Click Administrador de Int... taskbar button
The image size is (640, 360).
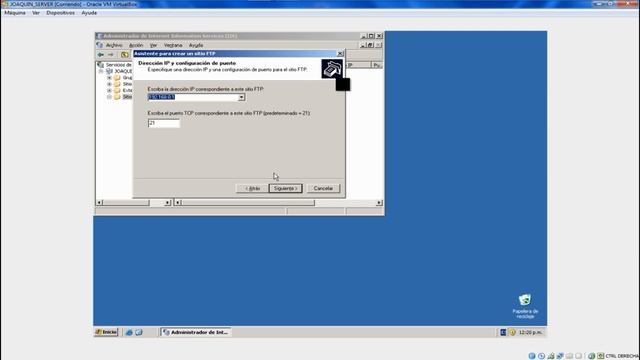[196, 332]
